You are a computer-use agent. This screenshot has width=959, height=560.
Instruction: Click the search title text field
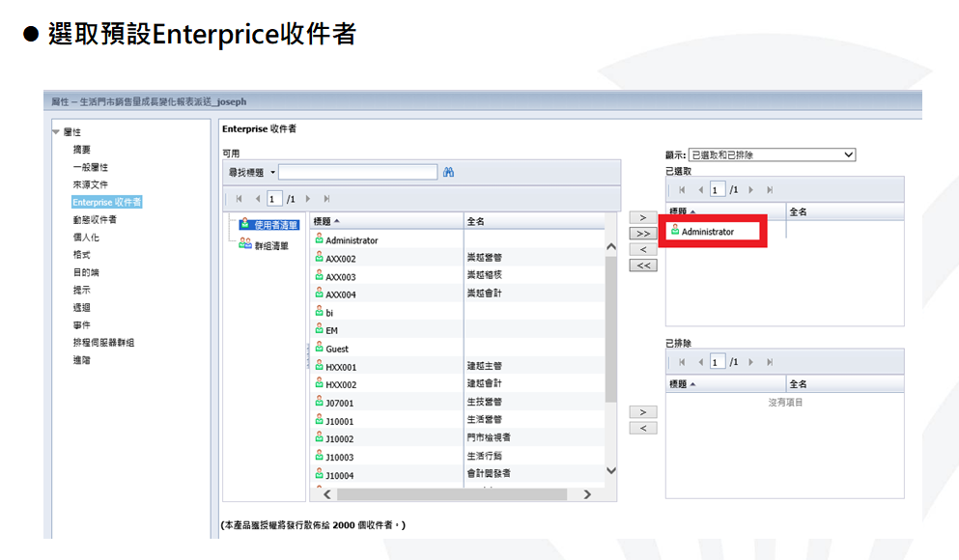(x=357, y=173)
